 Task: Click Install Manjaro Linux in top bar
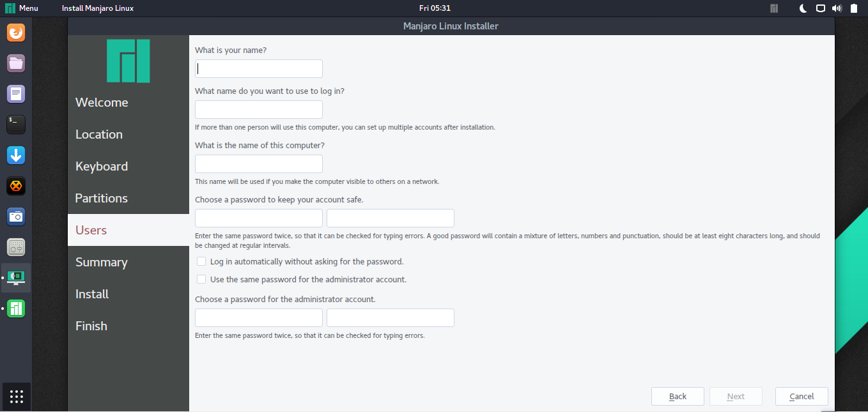click(x=98, y=8)
